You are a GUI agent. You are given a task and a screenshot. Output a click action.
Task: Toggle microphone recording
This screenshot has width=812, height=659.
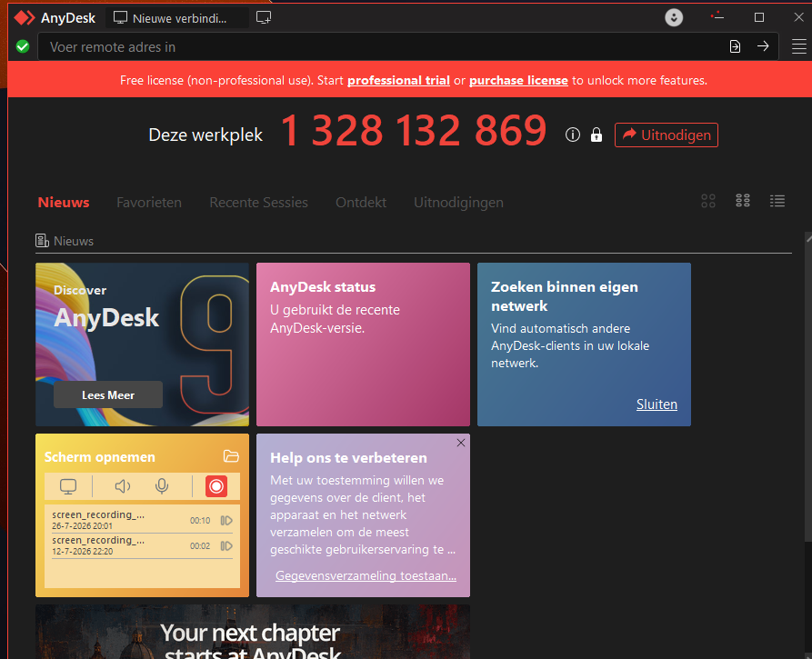(162, 486)
